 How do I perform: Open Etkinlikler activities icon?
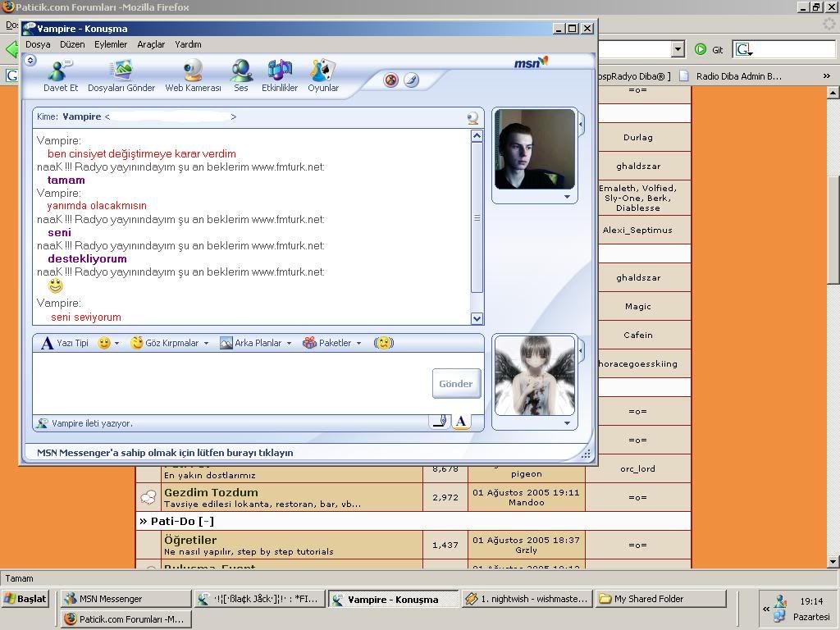[280, 76]
